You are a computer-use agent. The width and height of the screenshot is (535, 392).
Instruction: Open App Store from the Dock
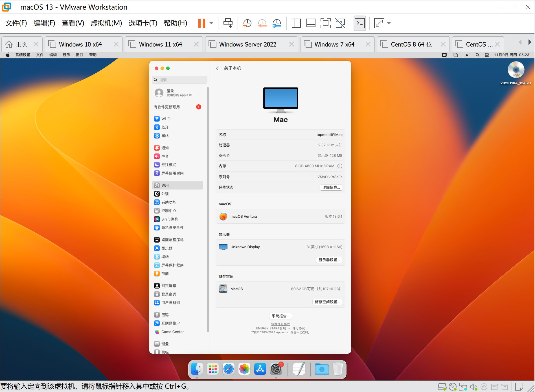(260, 369)
